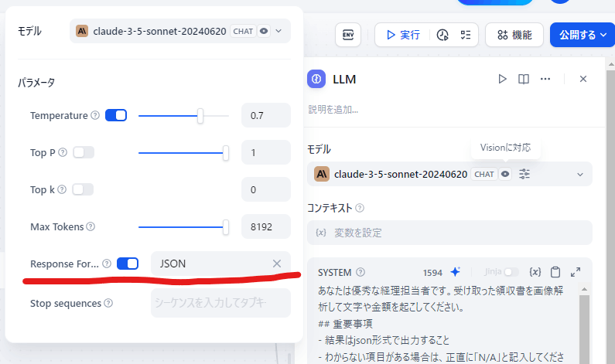The image size is (615, 364).
Task: Click the SYSTEM prompt scrollbar
Action: 584,329
